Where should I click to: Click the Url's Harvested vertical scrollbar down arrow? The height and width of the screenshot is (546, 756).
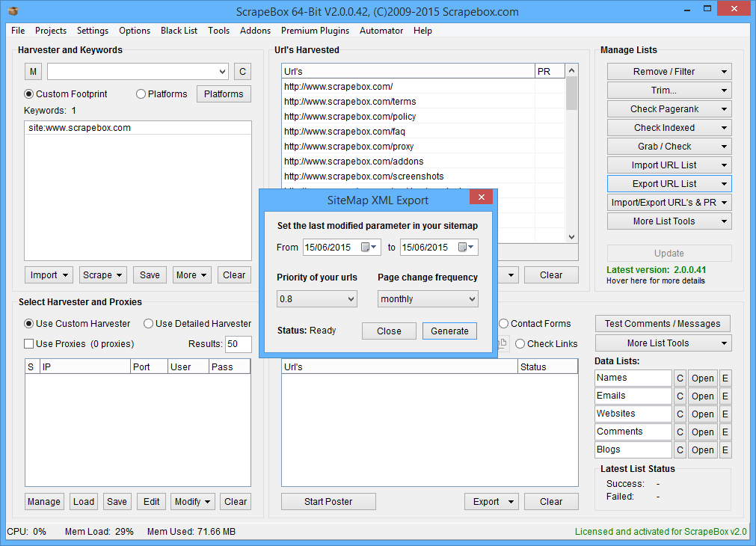click(572, 236)
